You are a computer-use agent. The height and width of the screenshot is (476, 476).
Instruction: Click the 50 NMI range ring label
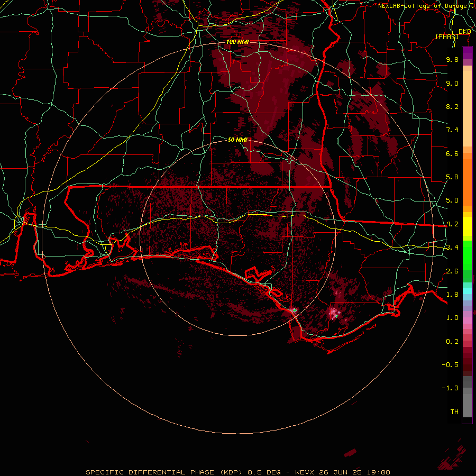[x=237, y=140]
